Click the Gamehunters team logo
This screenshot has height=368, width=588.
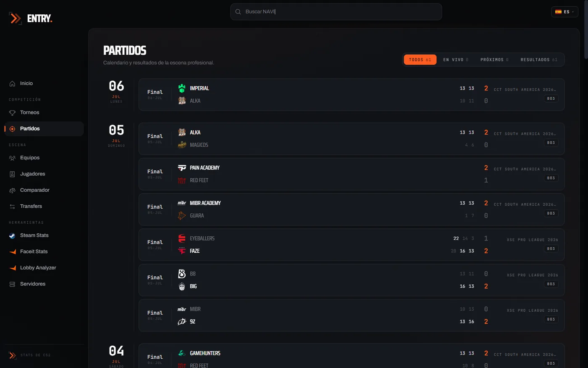click(182, 353)
